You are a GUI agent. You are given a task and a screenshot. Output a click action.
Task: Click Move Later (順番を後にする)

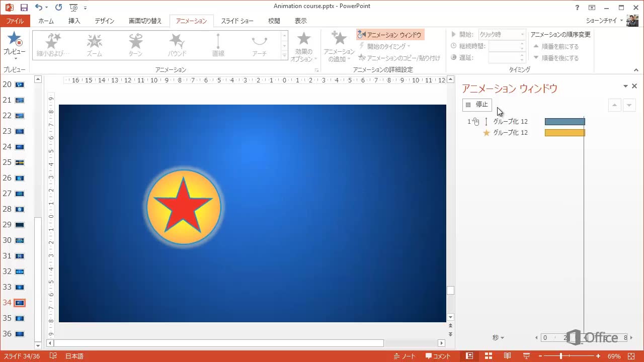[x=556, y=58]
